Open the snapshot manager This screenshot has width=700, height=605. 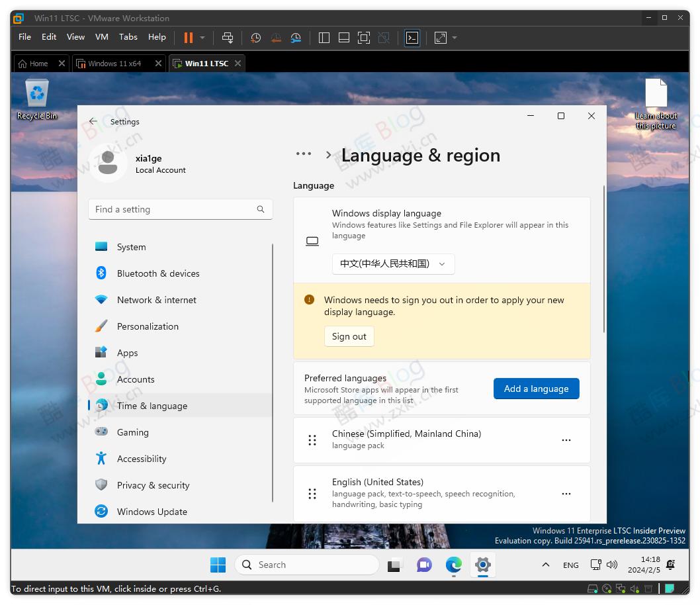(x=296, y=38)
